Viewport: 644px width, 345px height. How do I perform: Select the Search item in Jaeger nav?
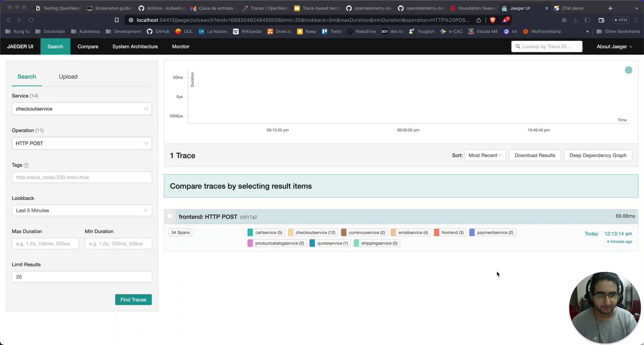coord(55,46)
